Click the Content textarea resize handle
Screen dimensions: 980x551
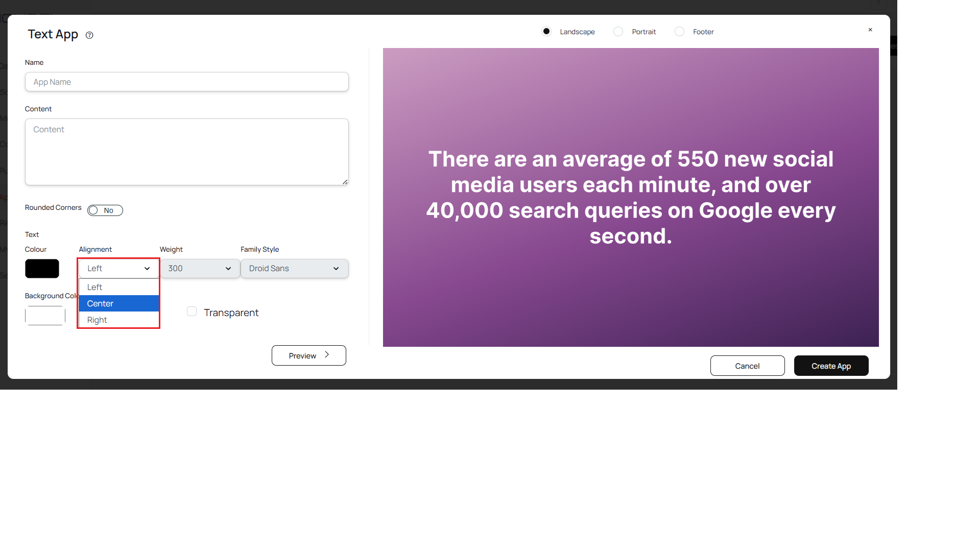tap(345, 182)
